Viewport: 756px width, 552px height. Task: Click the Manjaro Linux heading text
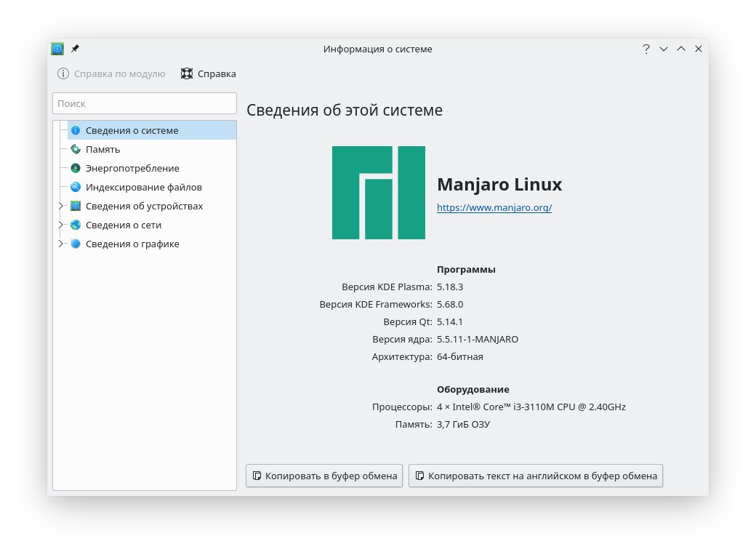coord(499,184)
